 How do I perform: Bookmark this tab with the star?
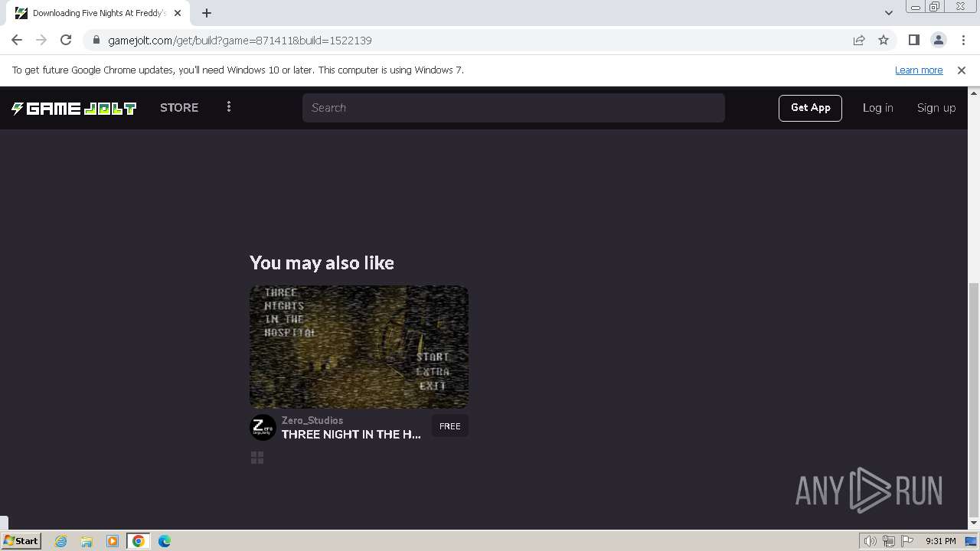point(884,40)
